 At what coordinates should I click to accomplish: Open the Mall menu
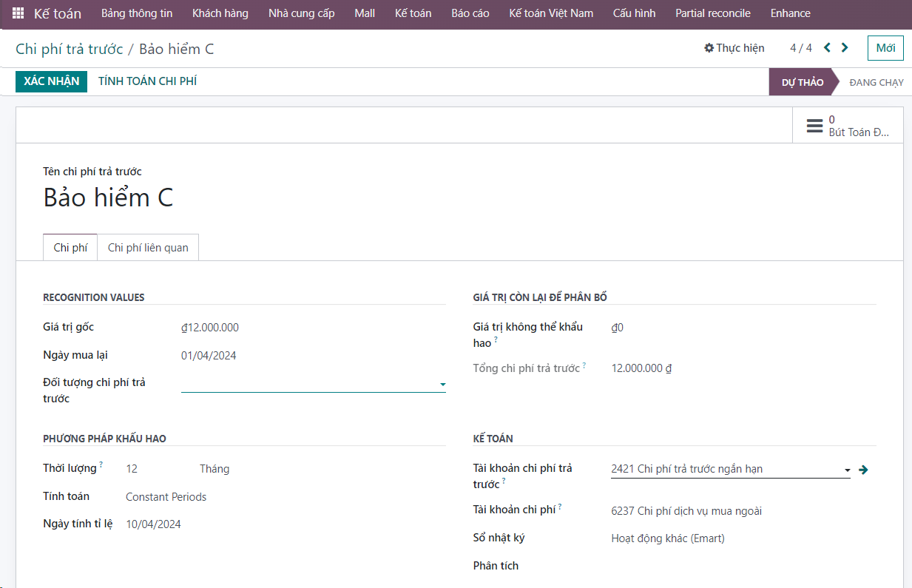[365, 13]
